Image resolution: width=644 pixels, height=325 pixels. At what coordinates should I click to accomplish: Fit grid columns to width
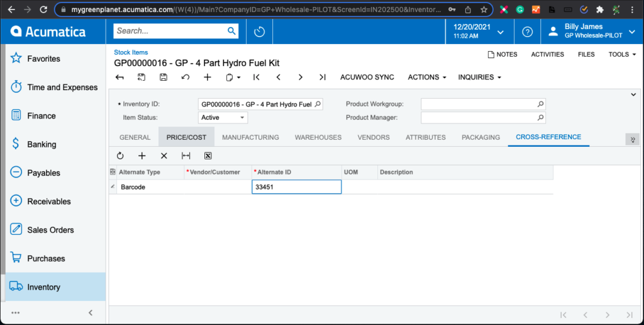pos(186,156)
